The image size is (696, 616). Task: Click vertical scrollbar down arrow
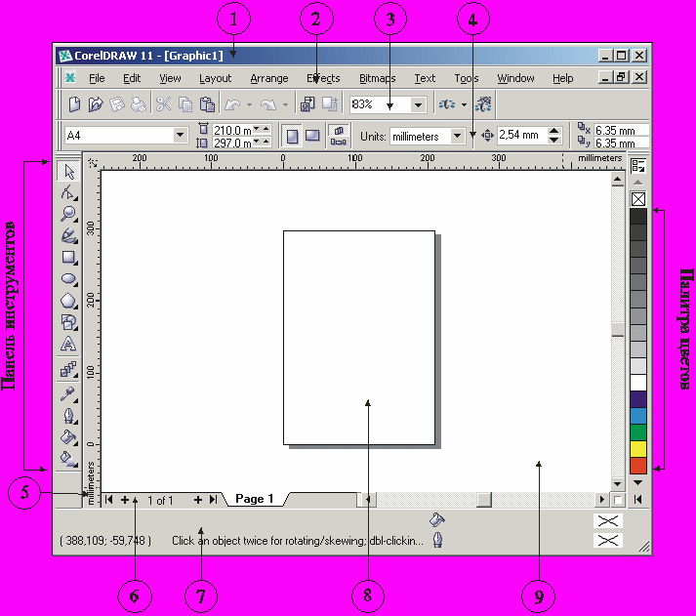click(618, 484)
